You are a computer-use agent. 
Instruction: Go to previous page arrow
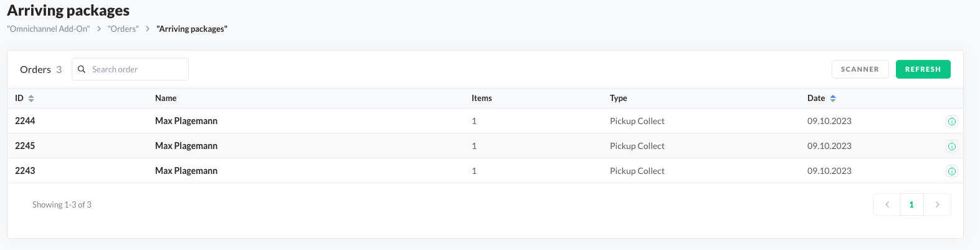(887, 204)
